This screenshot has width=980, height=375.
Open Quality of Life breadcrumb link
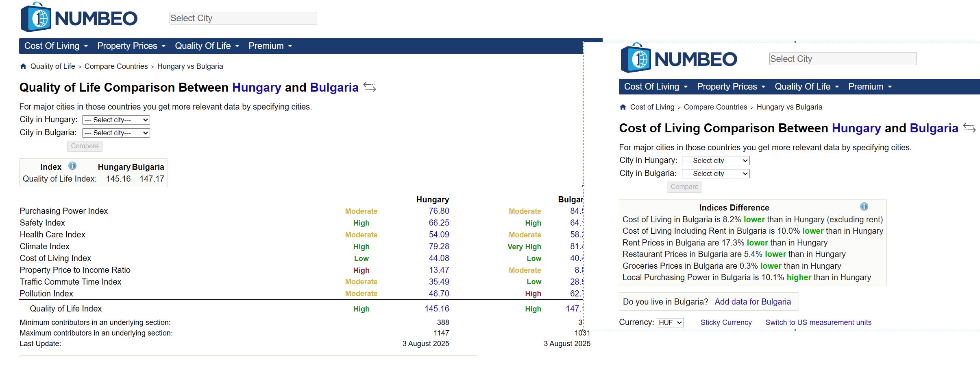pos(52,66)
